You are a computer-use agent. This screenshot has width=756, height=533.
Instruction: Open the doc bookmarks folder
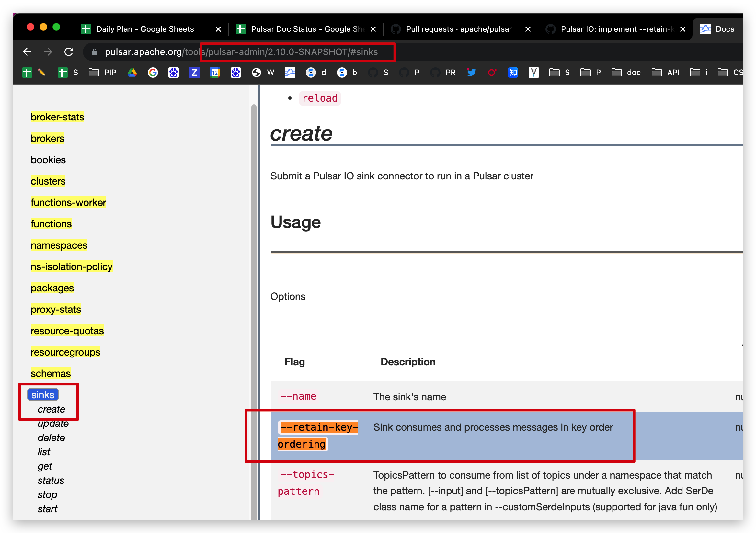[626, 73]
